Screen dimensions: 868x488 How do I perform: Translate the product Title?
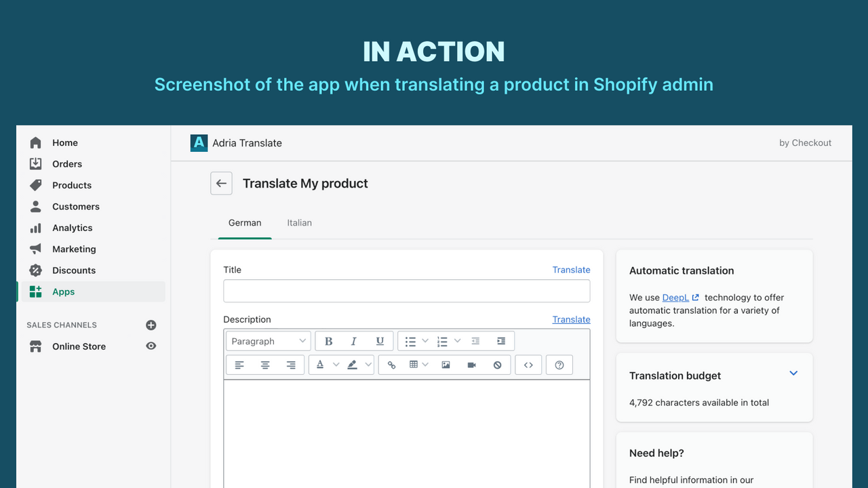[x=571, y=269]
